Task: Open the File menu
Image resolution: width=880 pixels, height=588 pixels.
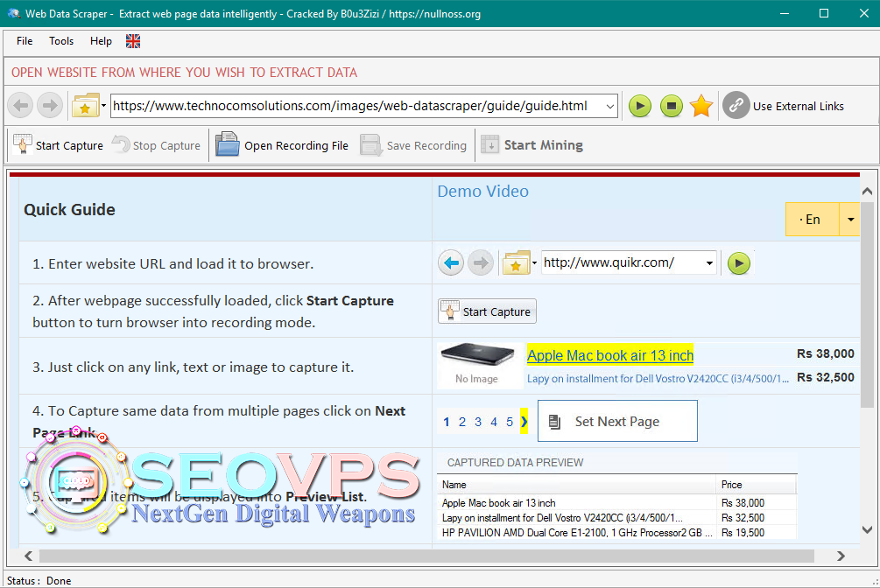Action: click(25, 41)
